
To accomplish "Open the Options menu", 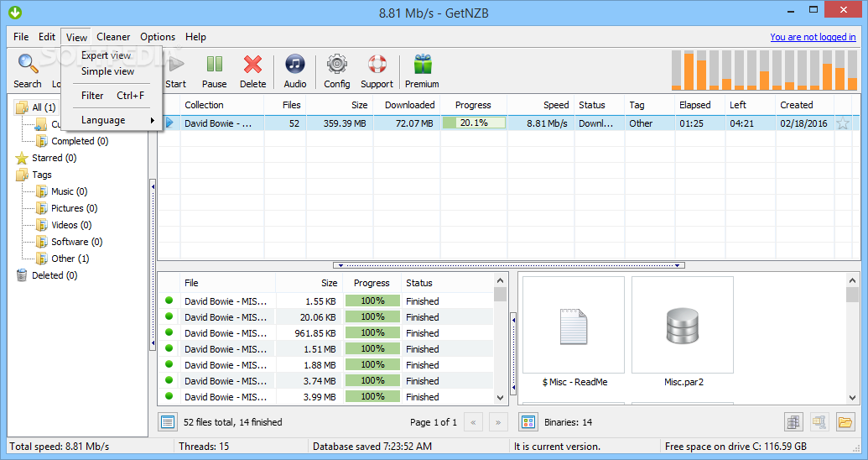I will pyautogui.click(x=157, y=37).
